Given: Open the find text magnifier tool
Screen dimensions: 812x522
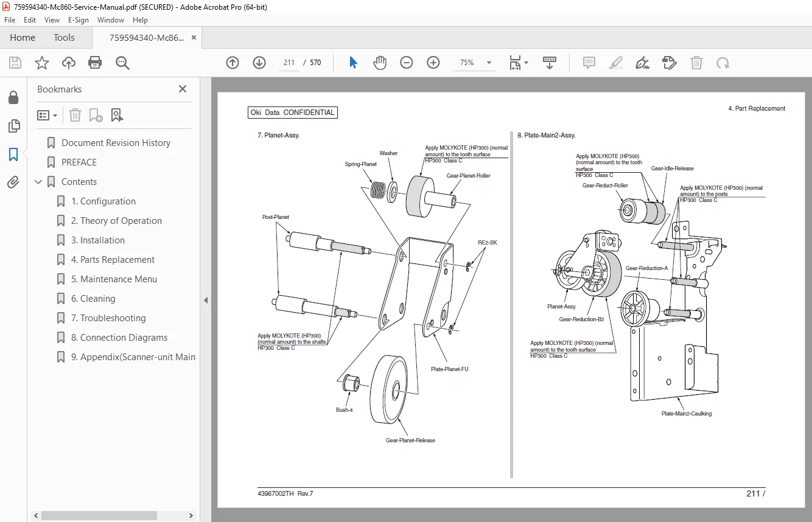Looking at the screenshot, I should 122,63.
